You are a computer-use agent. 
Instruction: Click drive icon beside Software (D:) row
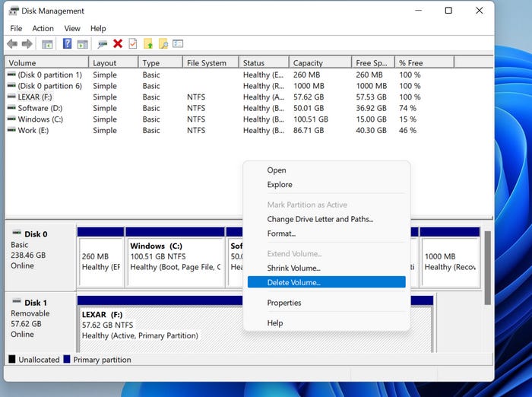click(11, 108)
